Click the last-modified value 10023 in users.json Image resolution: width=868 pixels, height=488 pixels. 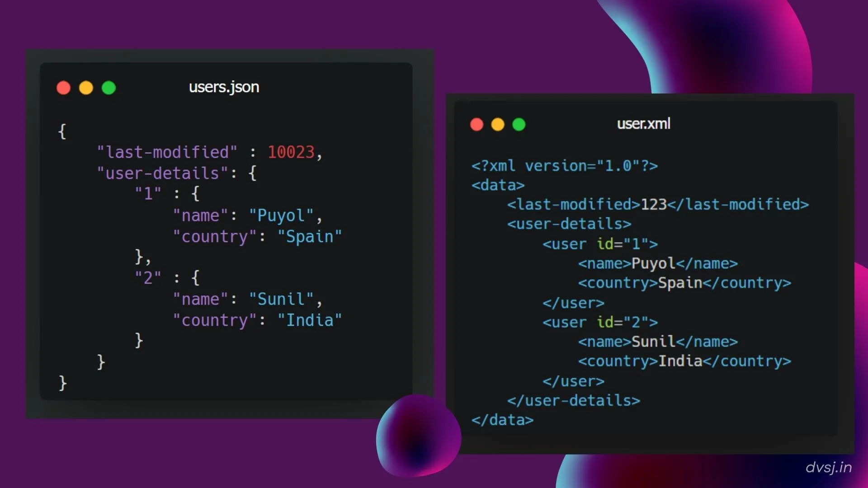tap(292, 152)
